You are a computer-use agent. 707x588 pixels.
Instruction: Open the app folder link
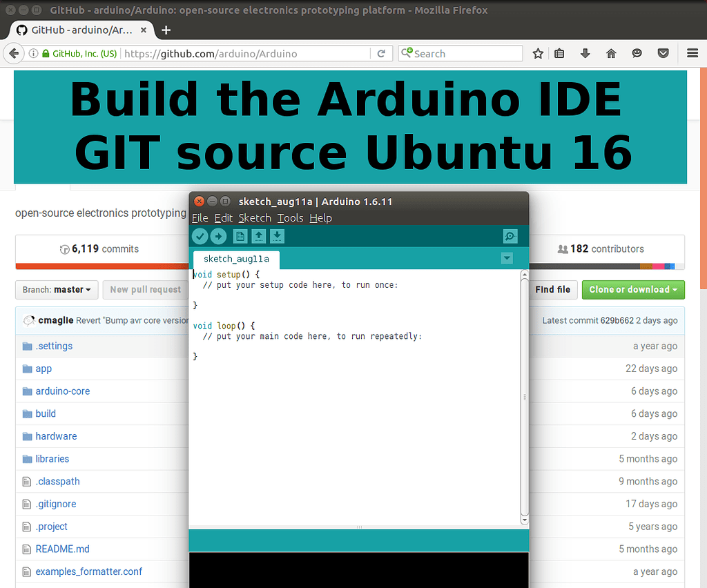click(x=43, y=369)
